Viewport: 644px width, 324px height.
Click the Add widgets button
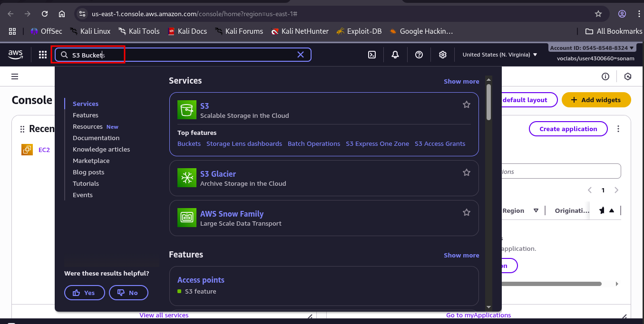(596, 100)
